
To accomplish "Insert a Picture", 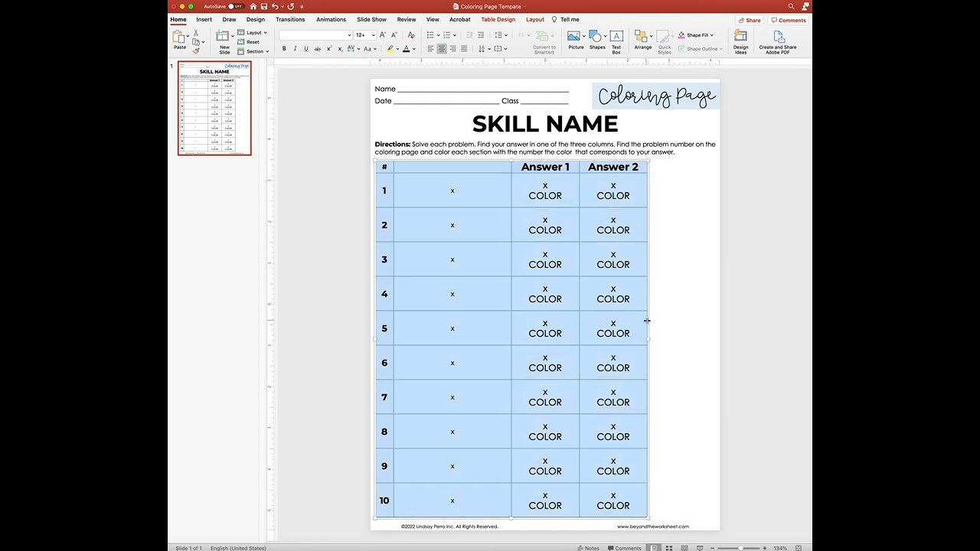I will [576, 41].
